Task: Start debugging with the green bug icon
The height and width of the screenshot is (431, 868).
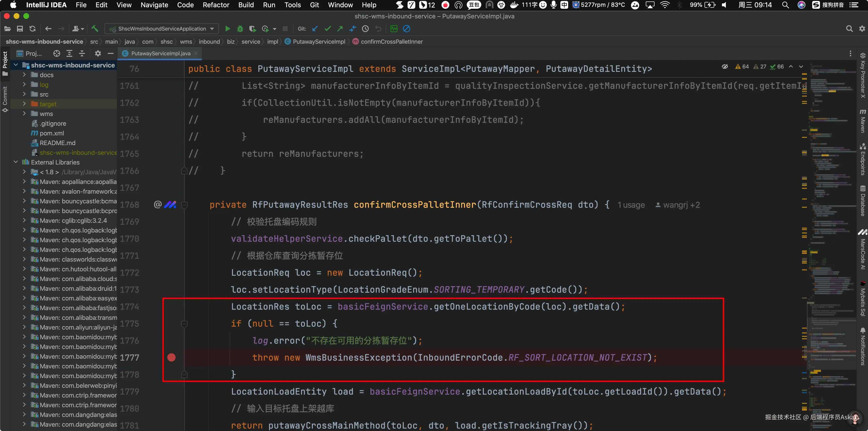Action: (240, 29)
